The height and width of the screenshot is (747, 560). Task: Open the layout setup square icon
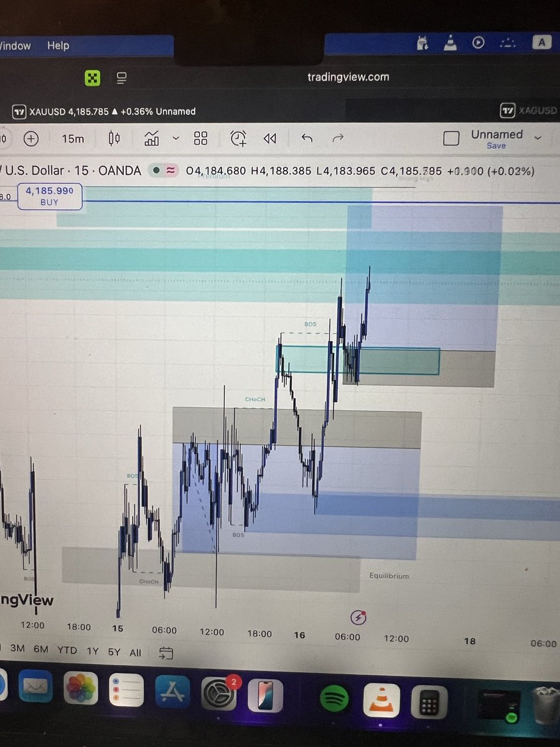click(x=451, y=138)
